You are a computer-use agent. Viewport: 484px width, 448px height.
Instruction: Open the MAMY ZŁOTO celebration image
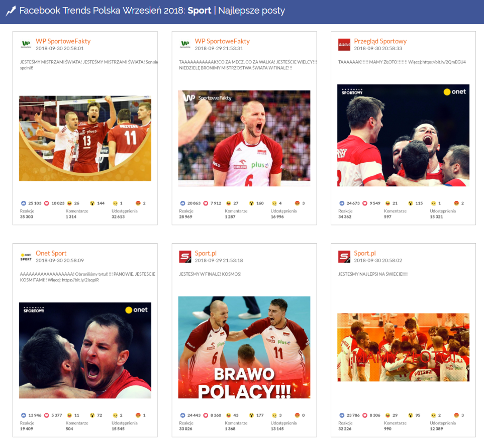pos(403,347)
